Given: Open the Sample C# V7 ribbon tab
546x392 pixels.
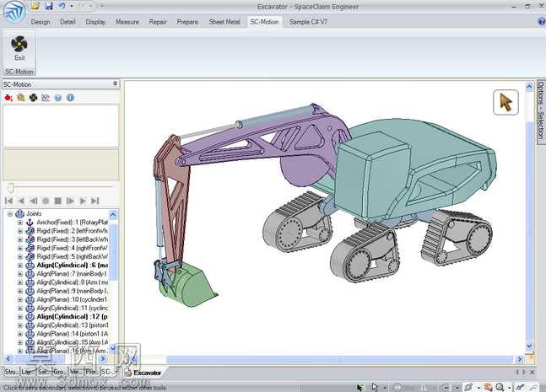Looking at the screenshot, I should (x=308, y=22).
